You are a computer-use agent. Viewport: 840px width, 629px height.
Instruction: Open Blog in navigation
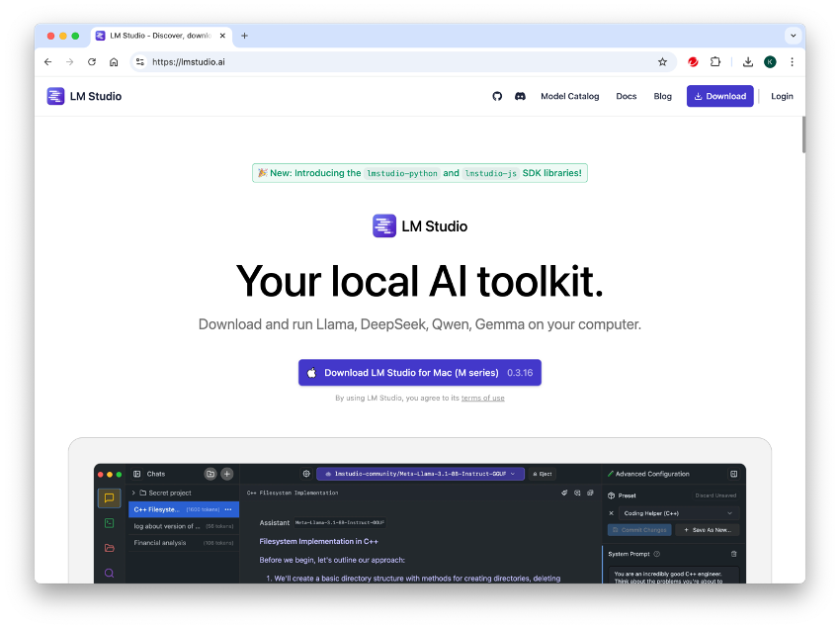pyautogui.click(x=663, y=97)
